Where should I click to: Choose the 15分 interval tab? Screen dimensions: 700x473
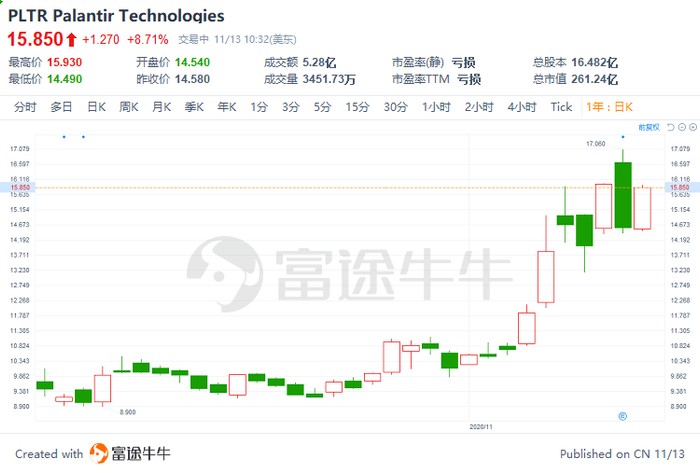click(358, 107)
